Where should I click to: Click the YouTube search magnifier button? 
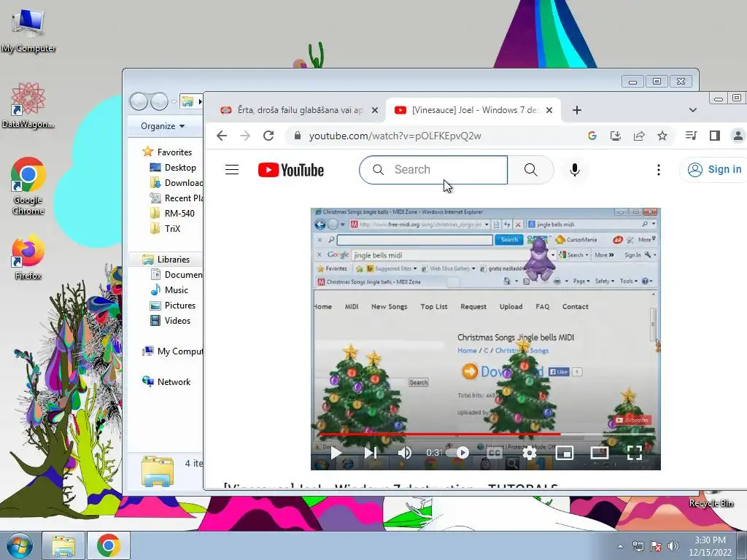[x=531, y=169]
